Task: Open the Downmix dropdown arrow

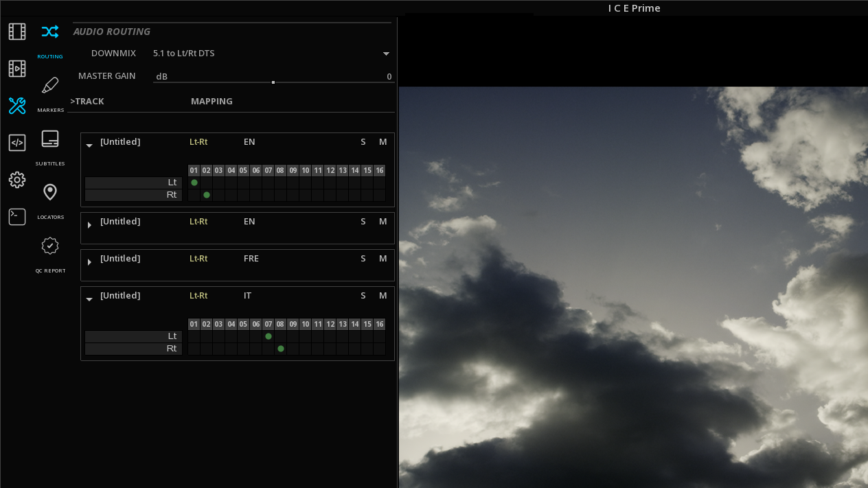Action: (x=386, y=54)
